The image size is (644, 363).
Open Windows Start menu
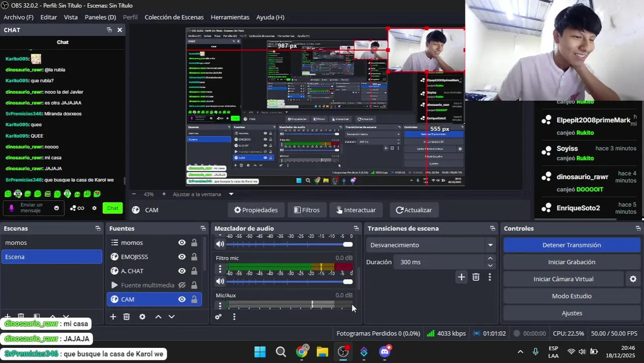[x=260, y=351]
